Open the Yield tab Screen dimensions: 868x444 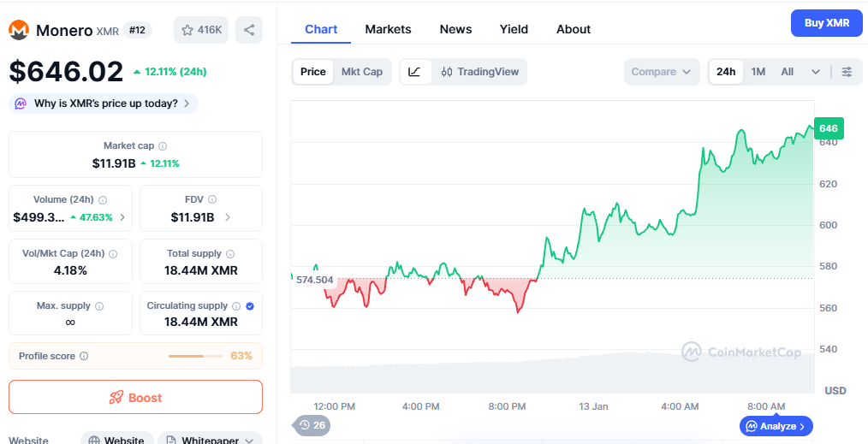[x=514, y=29]
